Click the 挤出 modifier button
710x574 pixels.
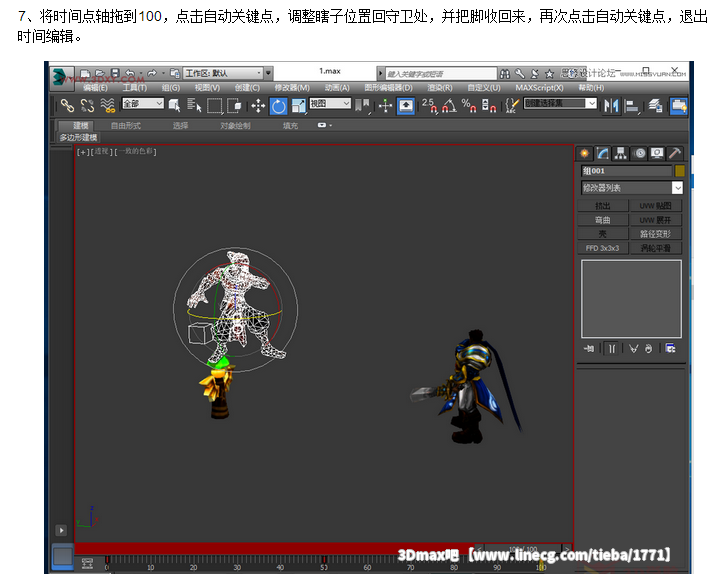coord(603,206)
